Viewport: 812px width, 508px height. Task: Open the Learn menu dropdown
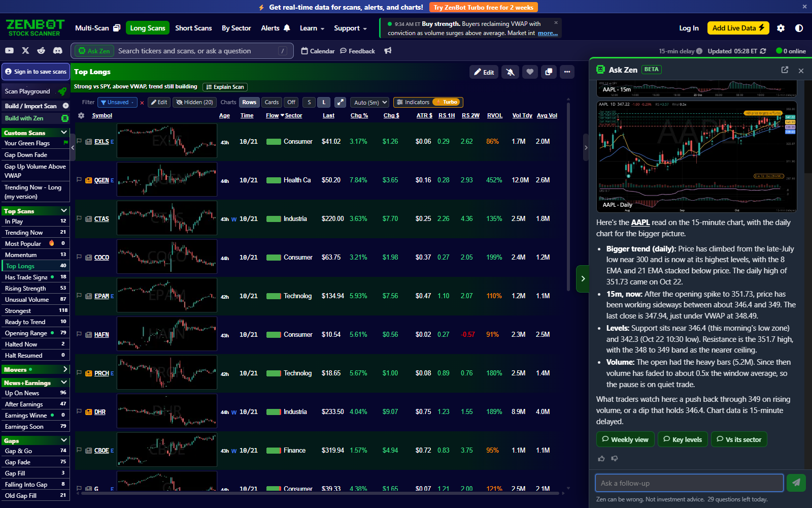click(x=312, y=28)
